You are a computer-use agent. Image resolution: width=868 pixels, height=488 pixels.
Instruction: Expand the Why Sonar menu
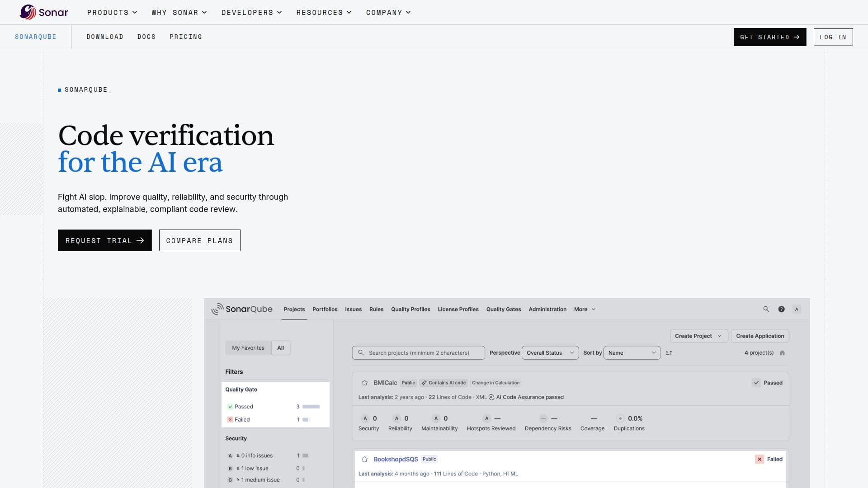point(179,12)
